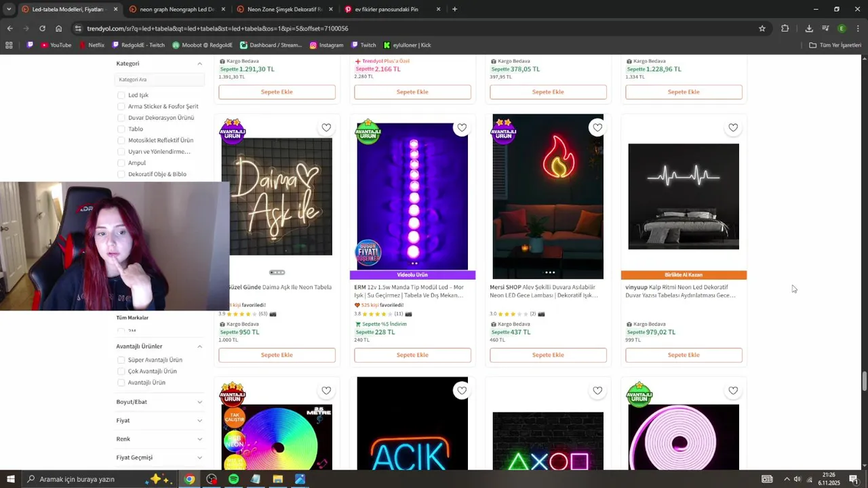Favorite the ERM purple LED module

[462, 127]
